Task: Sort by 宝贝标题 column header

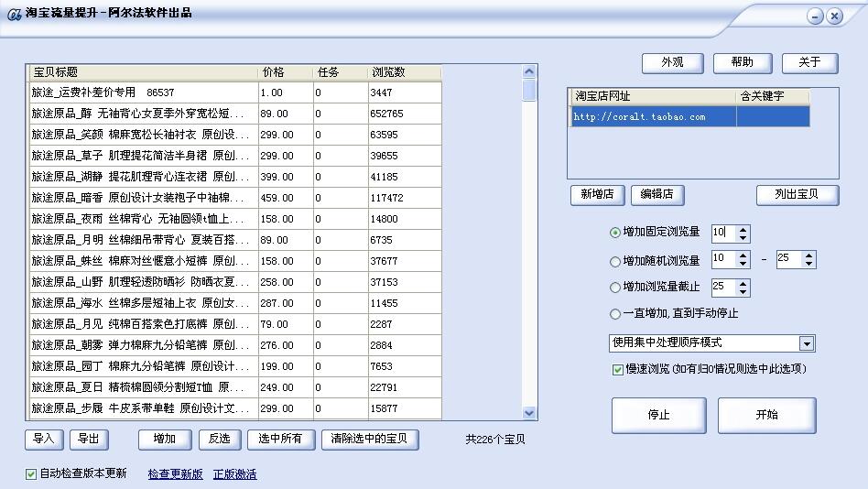Action: 142,72
